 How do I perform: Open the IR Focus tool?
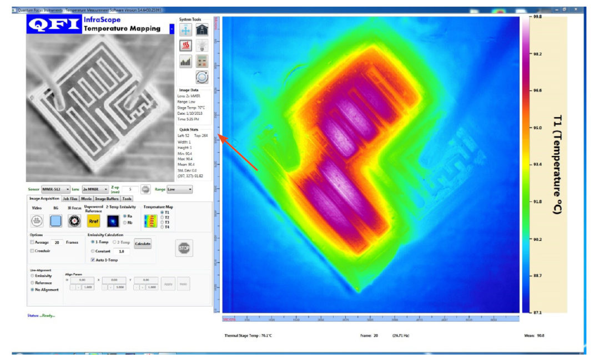(74, 221)
